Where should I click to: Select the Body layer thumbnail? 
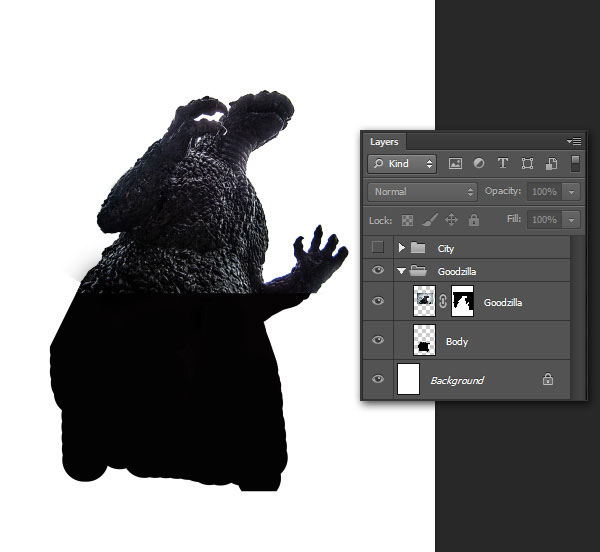(424, 340)
